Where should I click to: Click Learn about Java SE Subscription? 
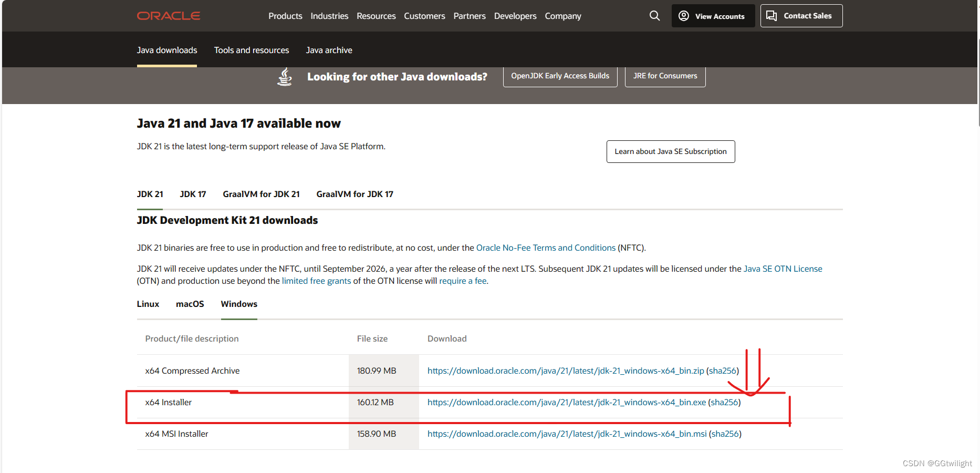pos(671,151)
